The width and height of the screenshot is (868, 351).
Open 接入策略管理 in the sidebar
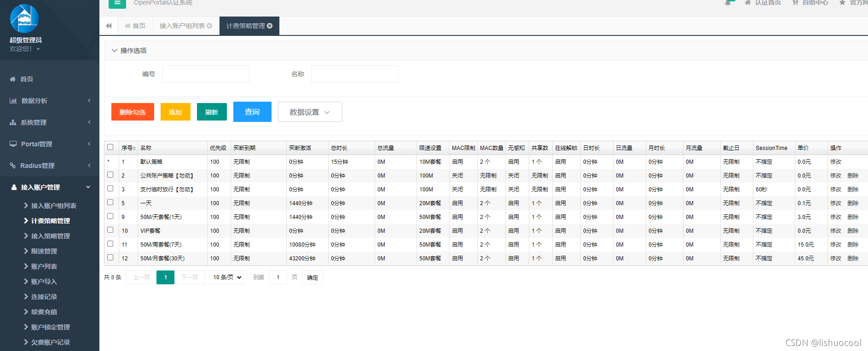click(x=50, y=236)
